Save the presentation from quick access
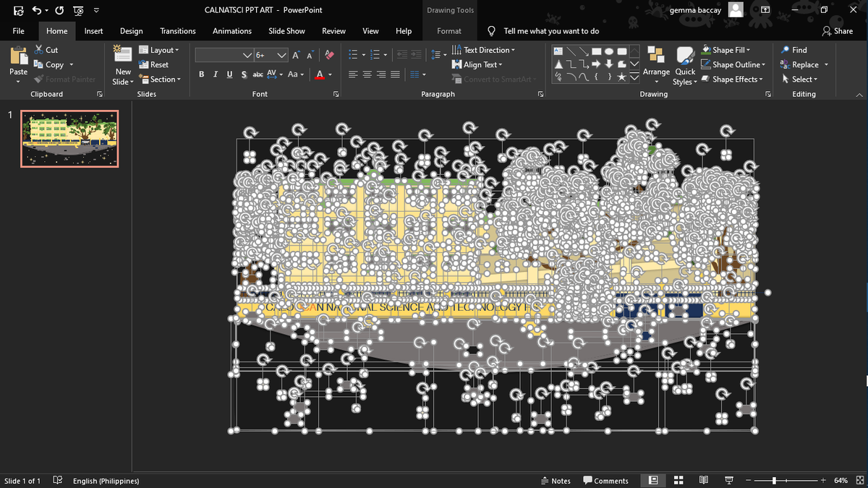 (x=18, y=10)
